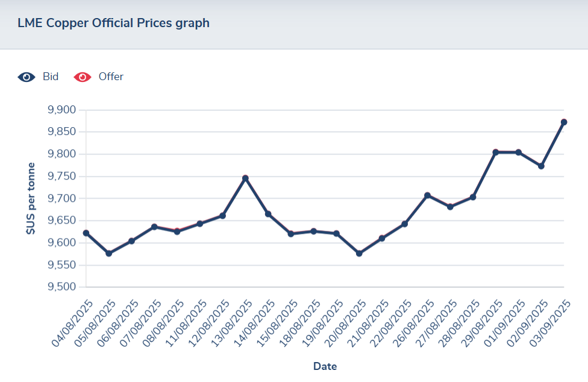Click the 20/08/2025 low data point

point(359,254)
